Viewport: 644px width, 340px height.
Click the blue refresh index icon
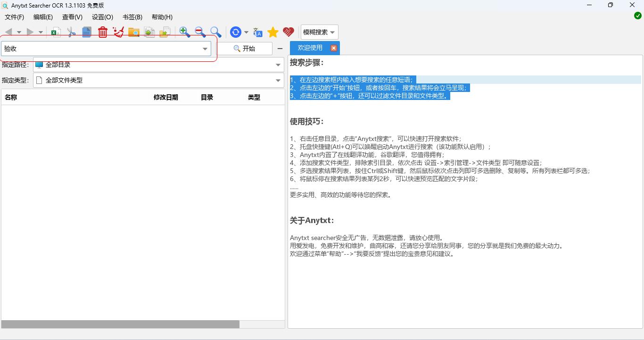tap(235, 32)
